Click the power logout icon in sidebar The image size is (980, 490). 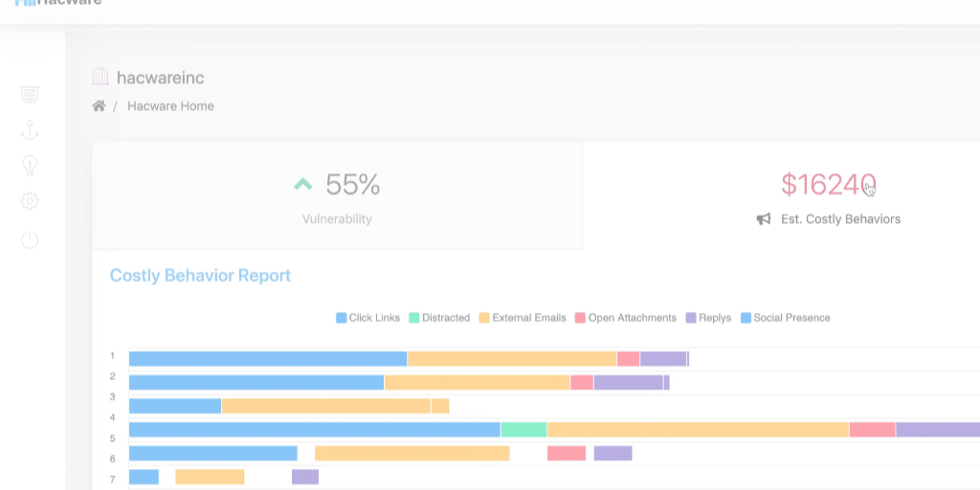tap(30, 239)
